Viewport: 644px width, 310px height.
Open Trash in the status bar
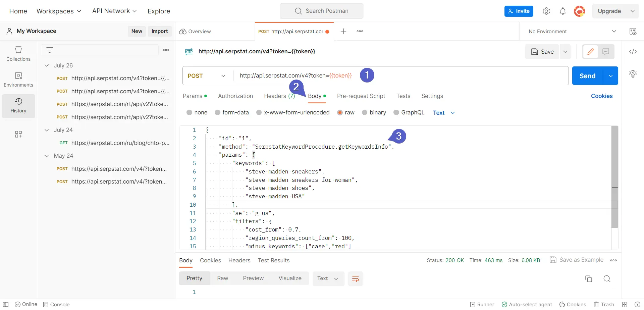[604, 305]
